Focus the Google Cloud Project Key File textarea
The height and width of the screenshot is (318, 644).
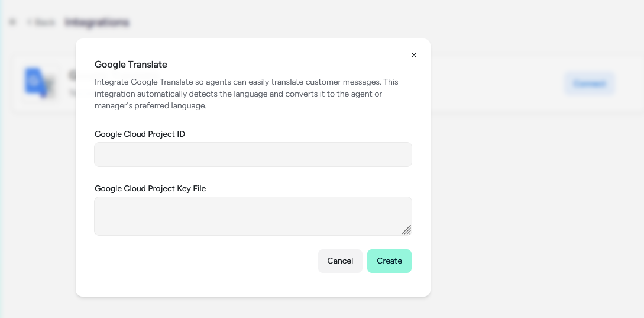253,216
